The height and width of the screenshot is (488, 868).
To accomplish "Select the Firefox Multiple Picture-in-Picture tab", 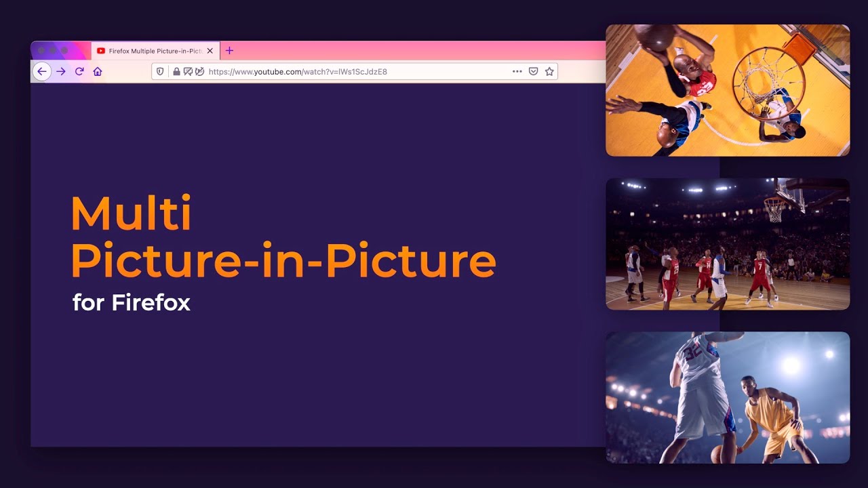I will click(155, 51).
